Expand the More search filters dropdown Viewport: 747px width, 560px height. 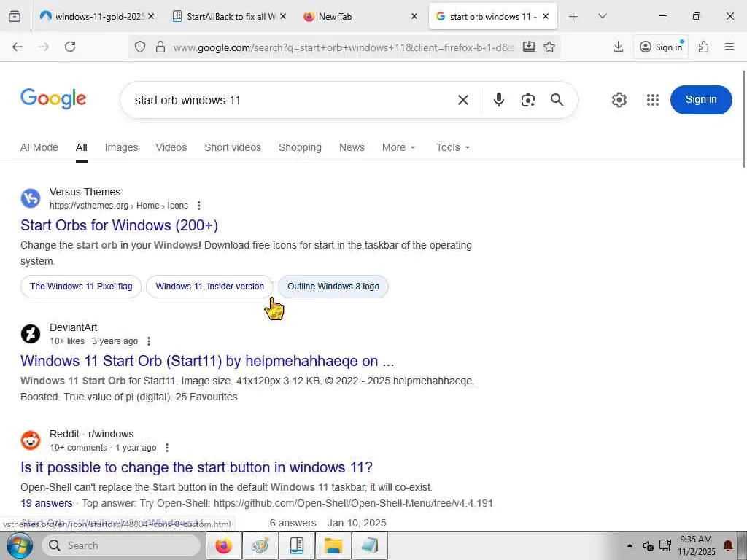coord(399,147)
